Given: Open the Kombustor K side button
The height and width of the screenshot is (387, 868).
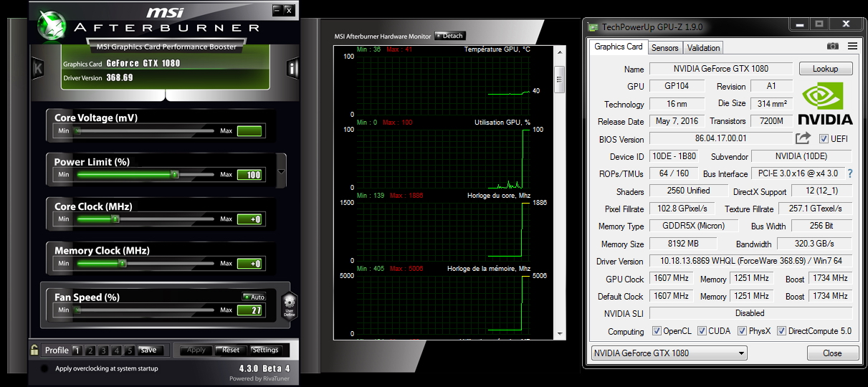Looking at the screenshot, I should pyautogui.click(x=38, y=69).
